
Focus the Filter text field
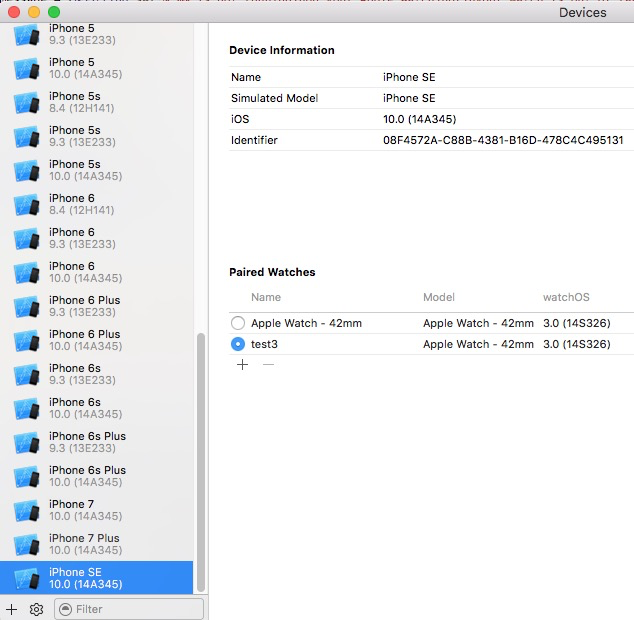[x=129, y=609]
